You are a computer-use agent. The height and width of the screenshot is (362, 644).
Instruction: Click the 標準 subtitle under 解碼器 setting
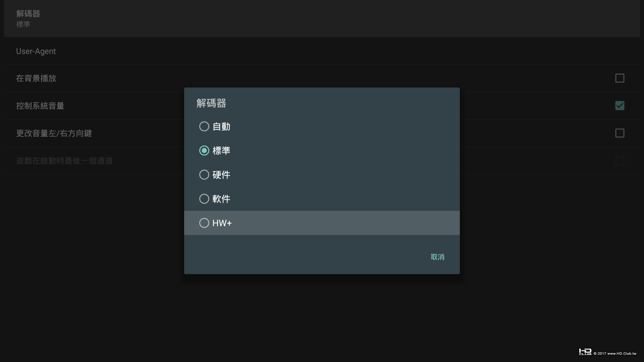[x=23, y=24]
